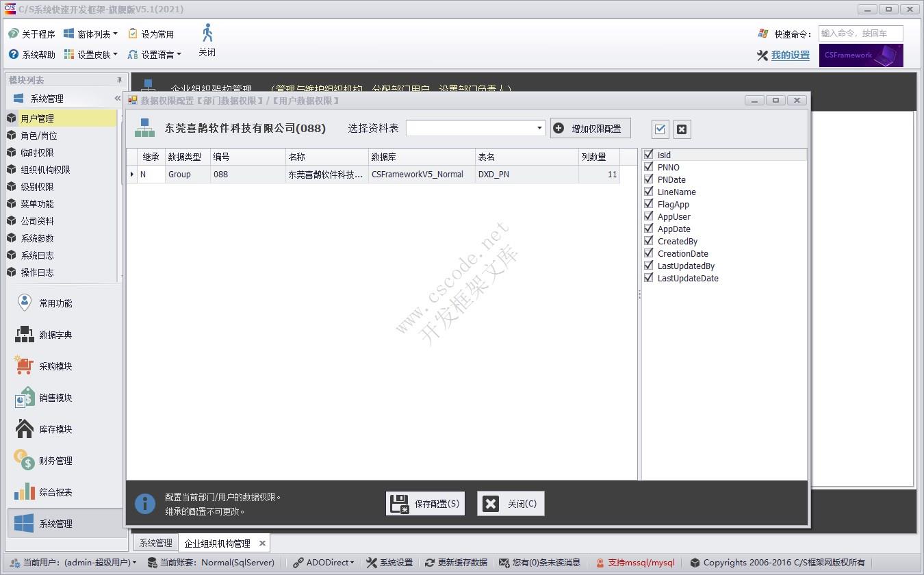
Task: Deselect all columns with the X icon
Action: tap(681, 129)
